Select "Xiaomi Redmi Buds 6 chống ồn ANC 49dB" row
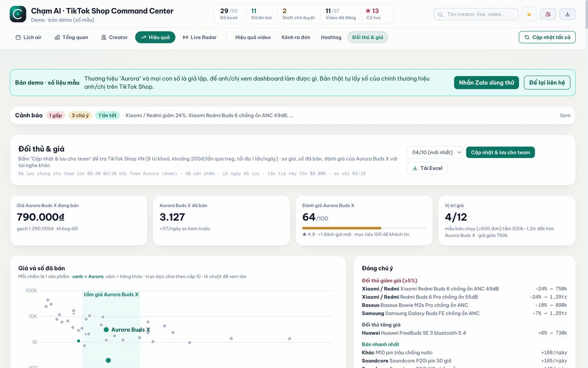The height and width of the screenshot is (368, 588). (465, 289)
